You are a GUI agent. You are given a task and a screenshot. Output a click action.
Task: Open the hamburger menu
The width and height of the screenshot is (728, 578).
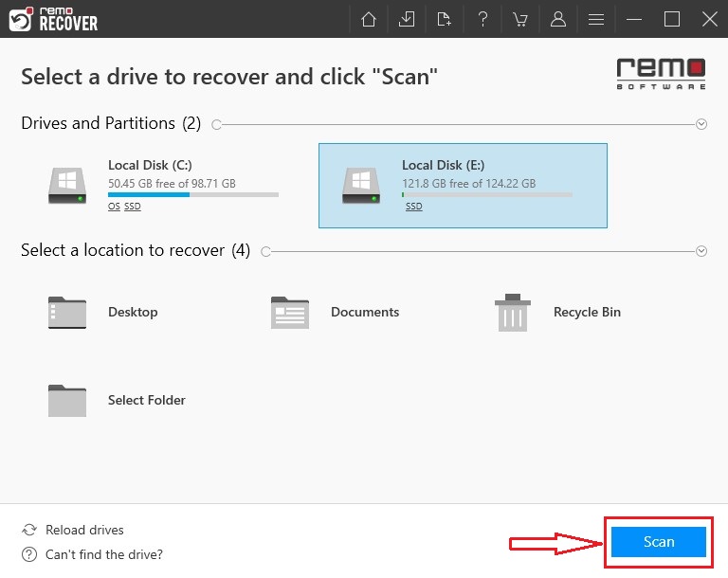tap(596, 19)
